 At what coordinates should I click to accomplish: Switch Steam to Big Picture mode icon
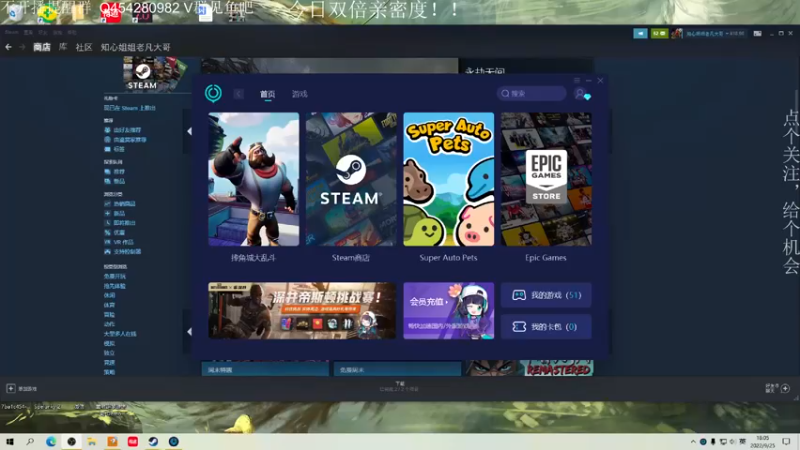758,33
